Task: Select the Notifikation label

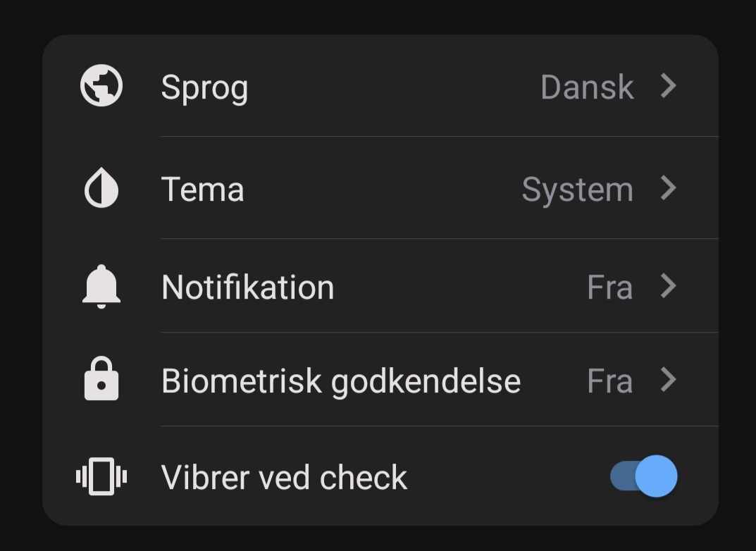Action: pyautogui.click(x=247, y=287)
